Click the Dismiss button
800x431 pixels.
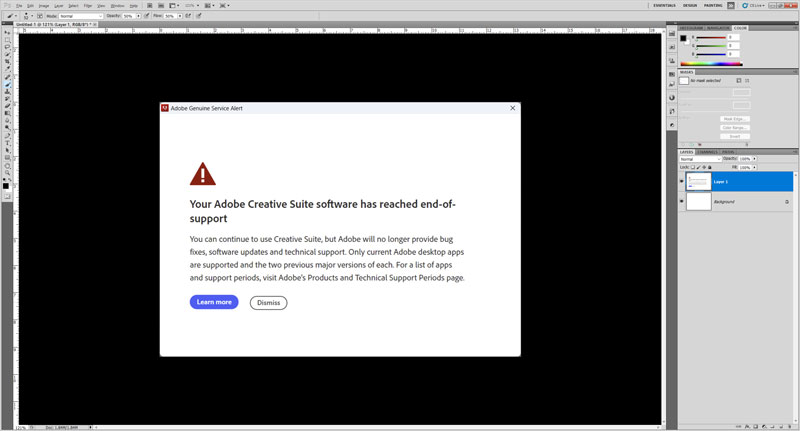click(268, 302)
